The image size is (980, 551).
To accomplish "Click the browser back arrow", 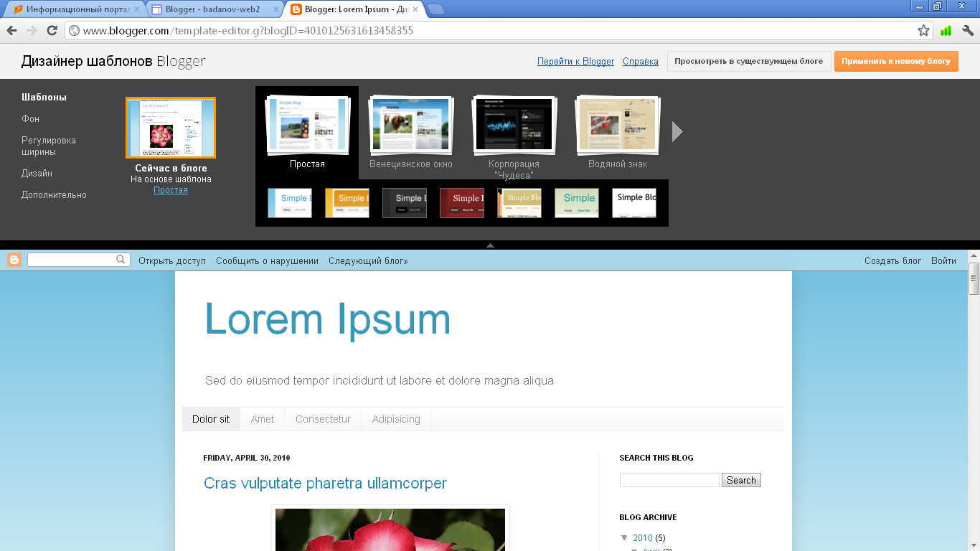I will (x=12, y=31).
